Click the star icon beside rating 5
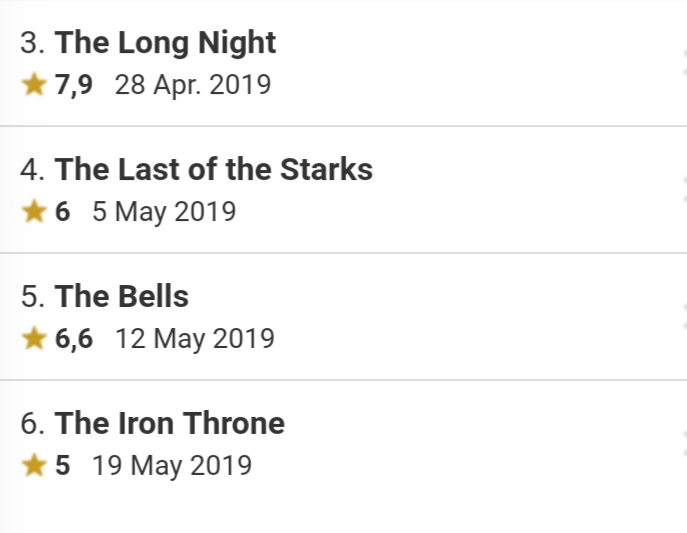687x533 pixels. coord(34,465)
